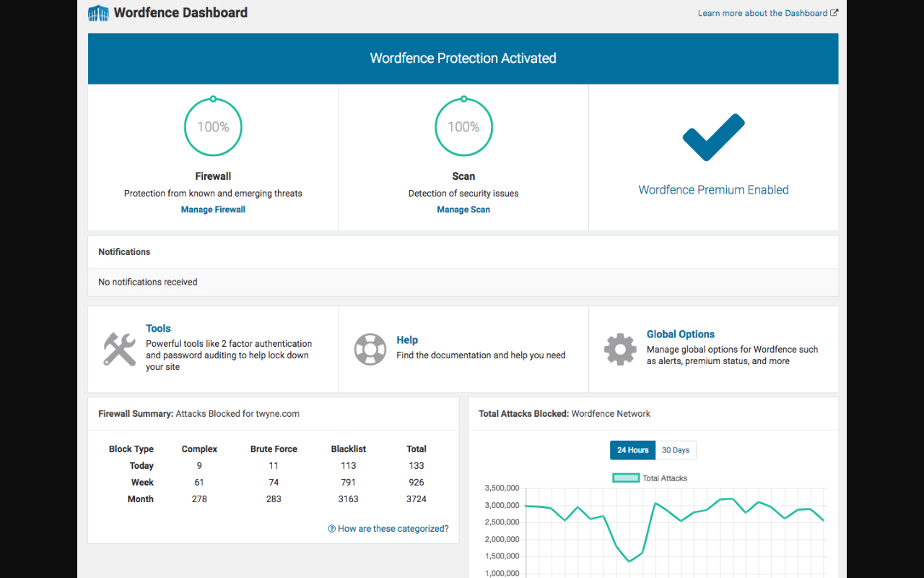Image resolution: width=924 pixels, height=578 pixels.
Task: Click the Firewall 100% status circle
Action: 213,126
